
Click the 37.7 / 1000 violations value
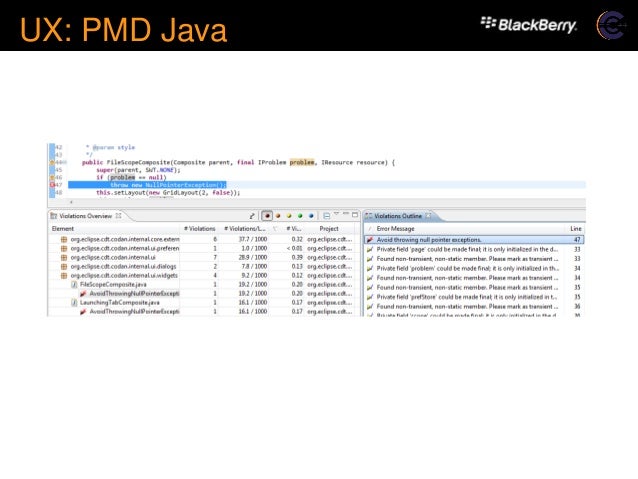pyautogui.click(x=253, y=239)
